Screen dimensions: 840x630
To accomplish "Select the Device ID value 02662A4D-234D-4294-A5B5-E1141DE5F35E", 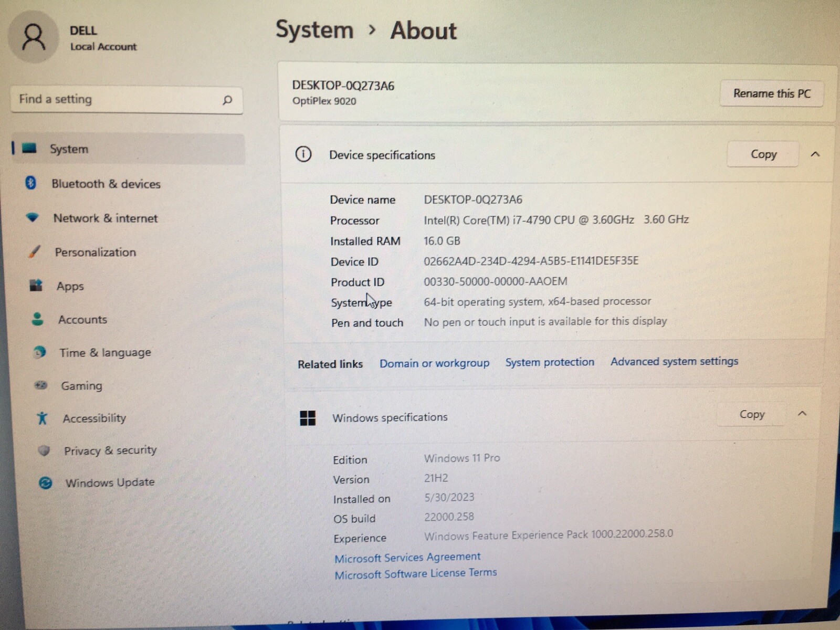I will click(531, 261).
